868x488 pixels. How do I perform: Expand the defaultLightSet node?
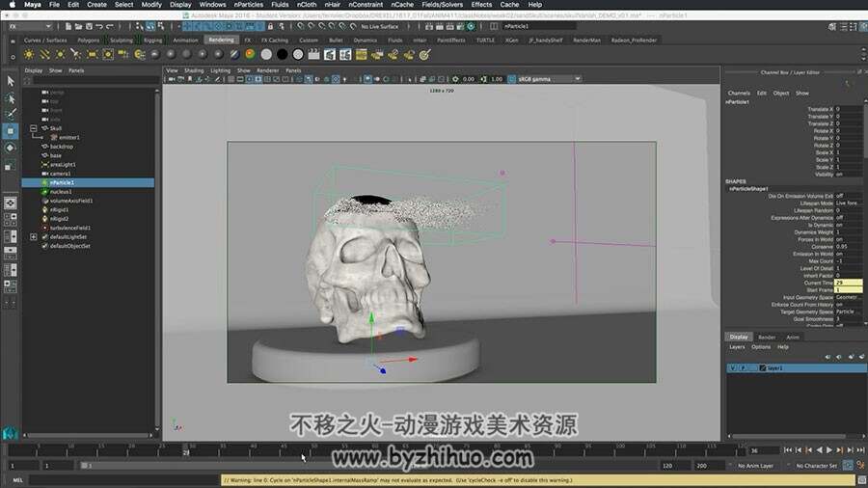click(33, 237)
